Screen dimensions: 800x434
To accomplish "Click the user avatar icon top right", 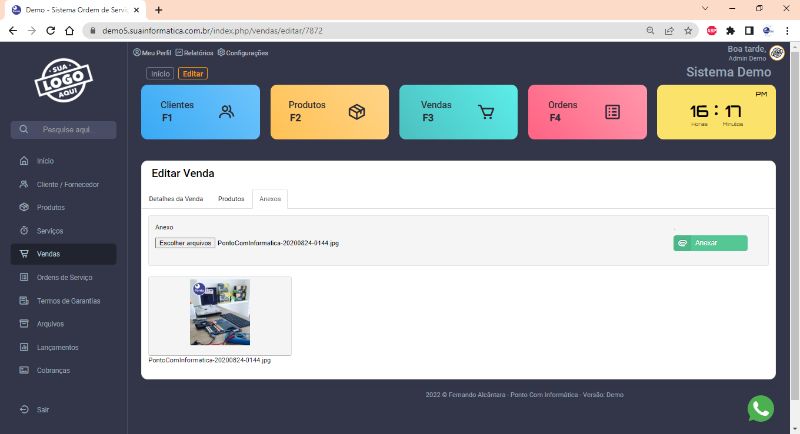I will click(x=777, y=53).
